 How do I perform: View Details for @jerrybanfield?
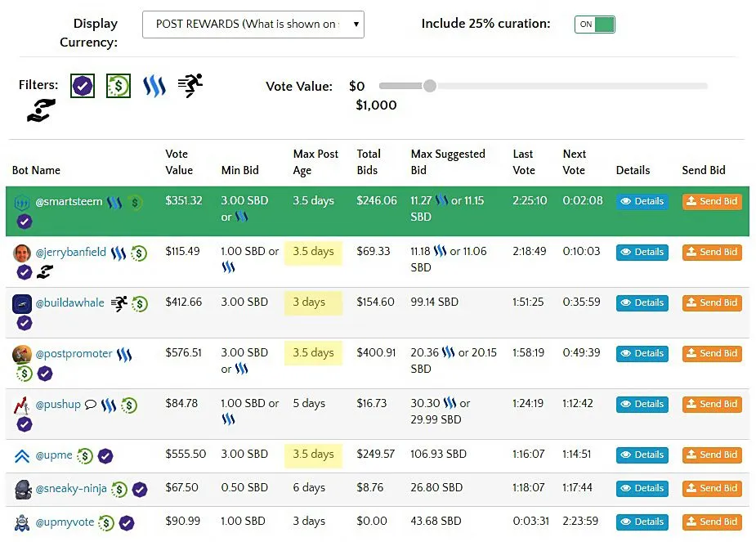642,252
